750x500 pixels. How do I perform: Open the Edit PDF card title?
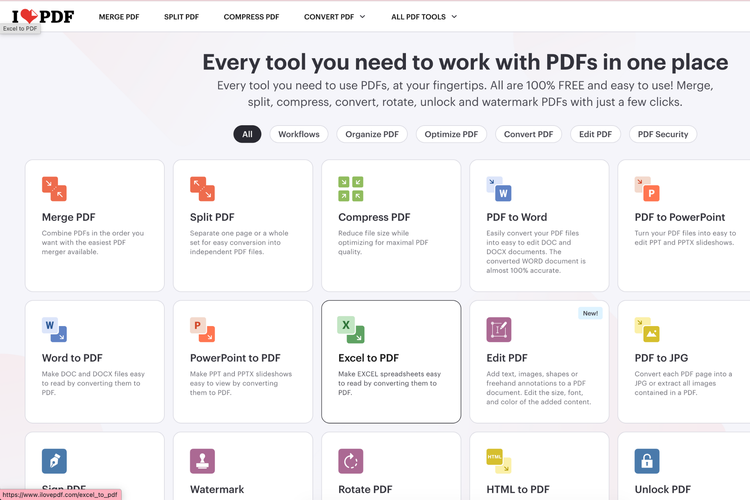507,358
